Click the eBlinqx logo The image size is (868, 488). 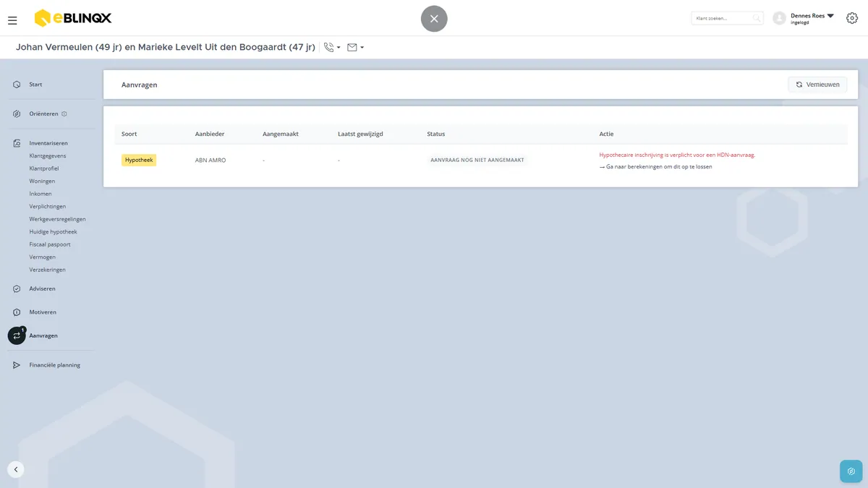coord(73,18)
